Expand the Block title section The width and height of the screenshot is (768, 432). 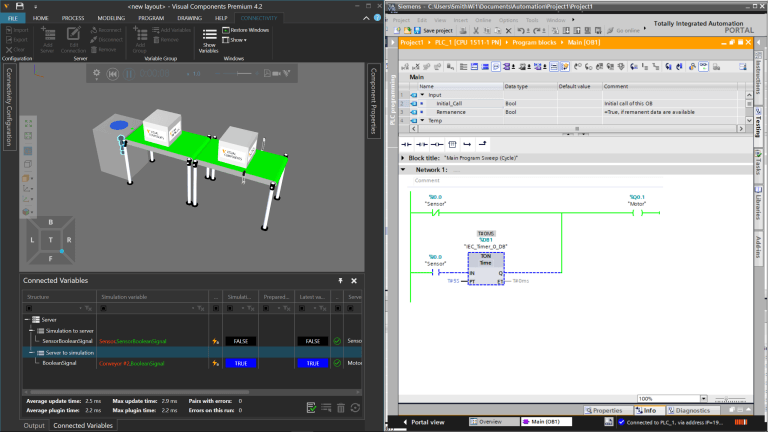(403, 158)
